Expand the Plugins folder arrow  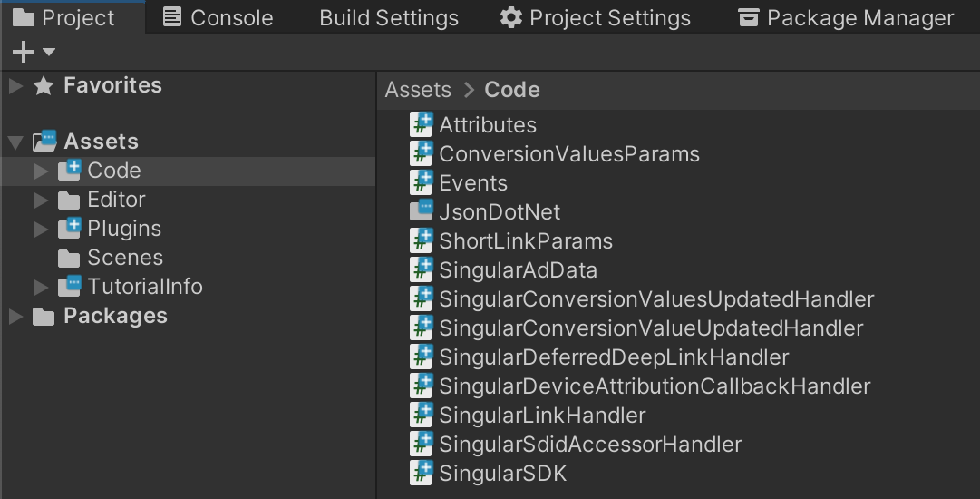point(42,229)
